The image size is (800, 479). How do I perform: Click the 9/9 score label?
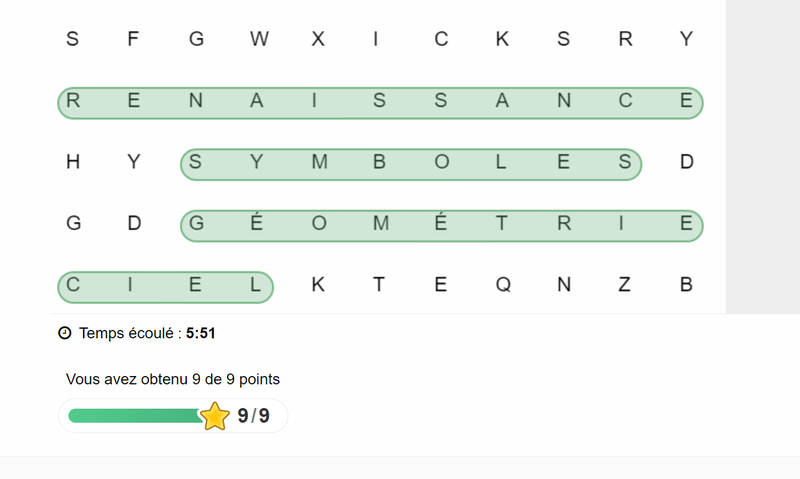[x=254, y=416]
